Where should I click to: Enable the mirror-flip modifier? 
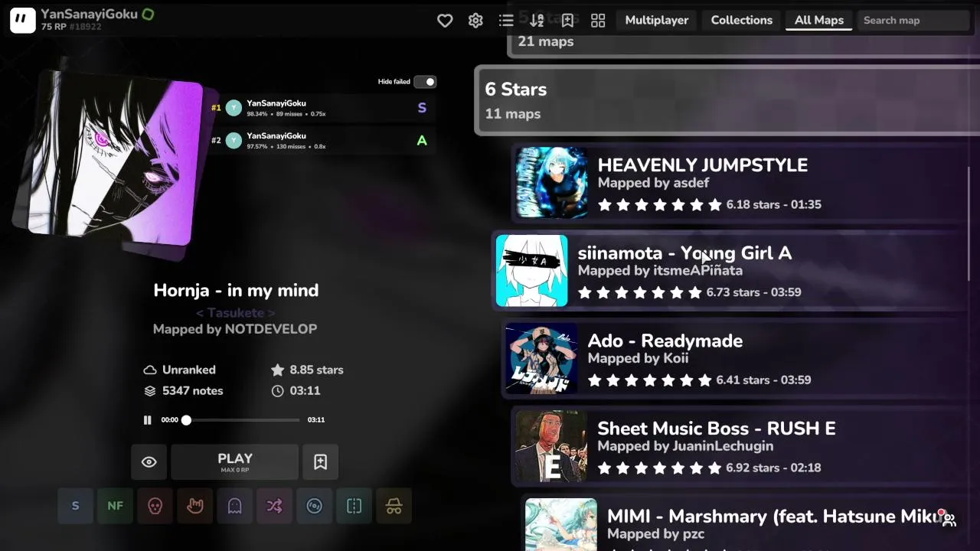(354, 506)
